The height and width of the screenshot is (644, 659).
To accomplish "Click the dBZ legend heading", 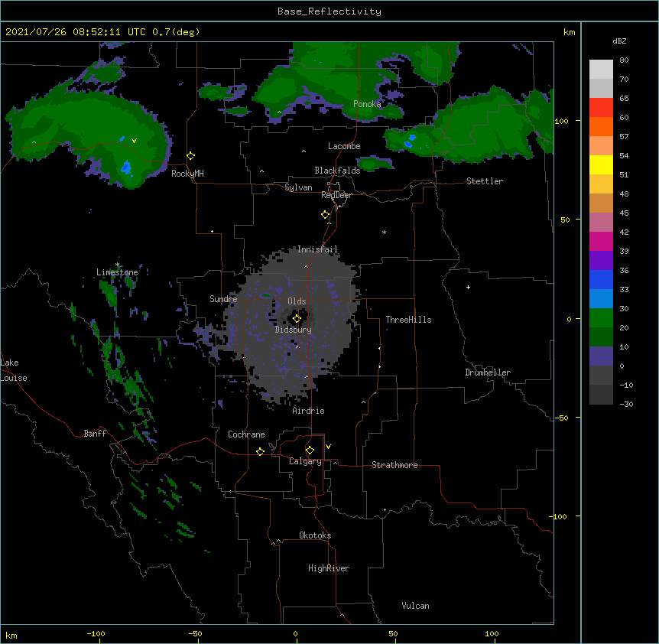I will coord(619,41).
